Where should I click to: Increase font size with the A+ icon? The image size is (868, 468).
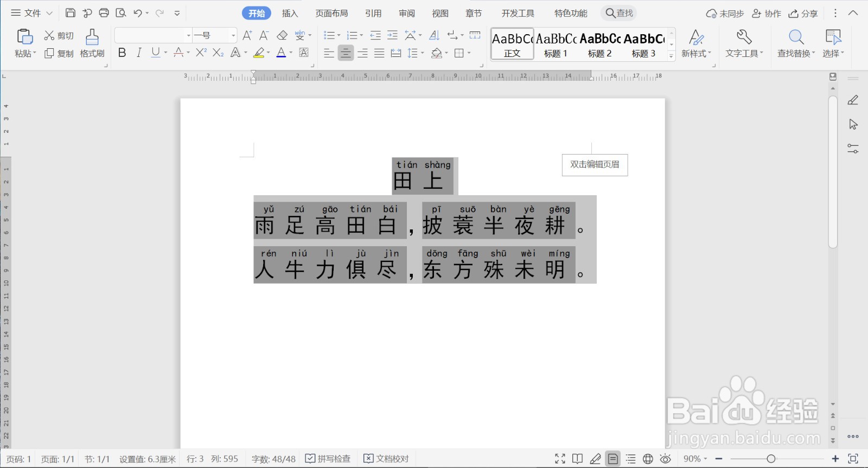247,36
